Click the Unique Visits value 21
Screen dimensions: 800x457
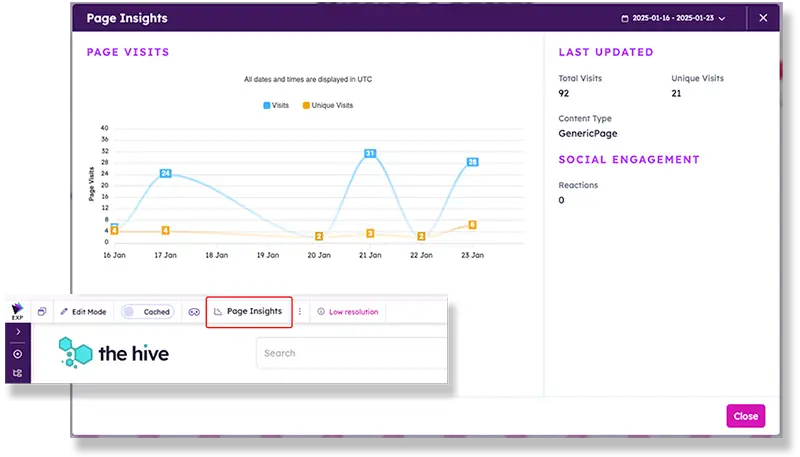[676, 93]
